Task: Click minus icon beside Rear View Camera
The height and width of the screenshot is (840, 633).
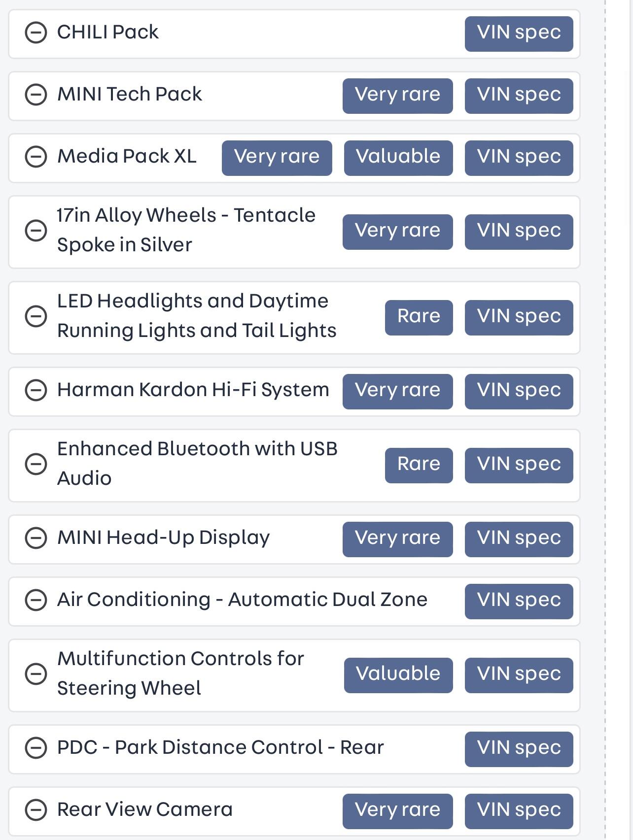Action: tap(36, 810)
